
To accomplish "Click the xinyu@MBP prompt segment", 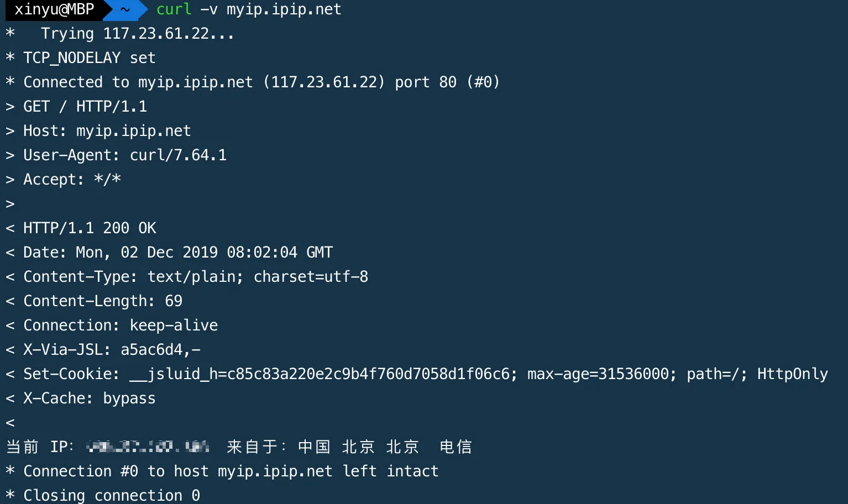I will 54,9.
